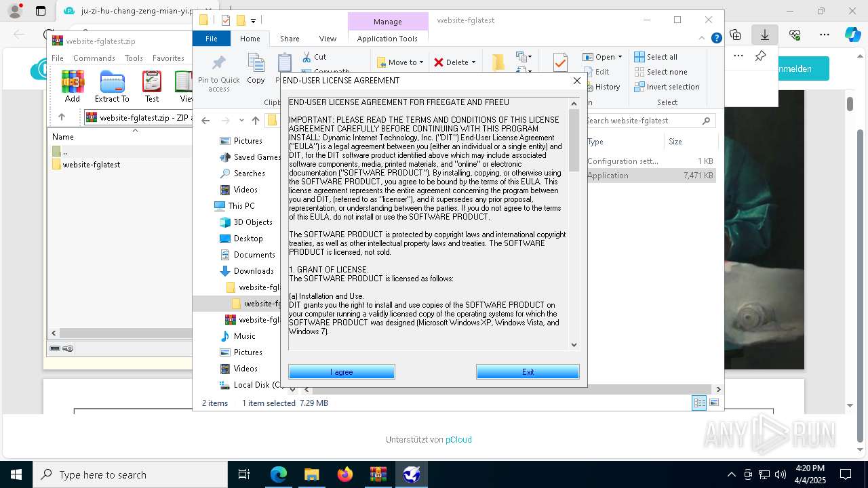Open Task View on taskbar
The image size is (868, 488).
(x=244, y=474)
